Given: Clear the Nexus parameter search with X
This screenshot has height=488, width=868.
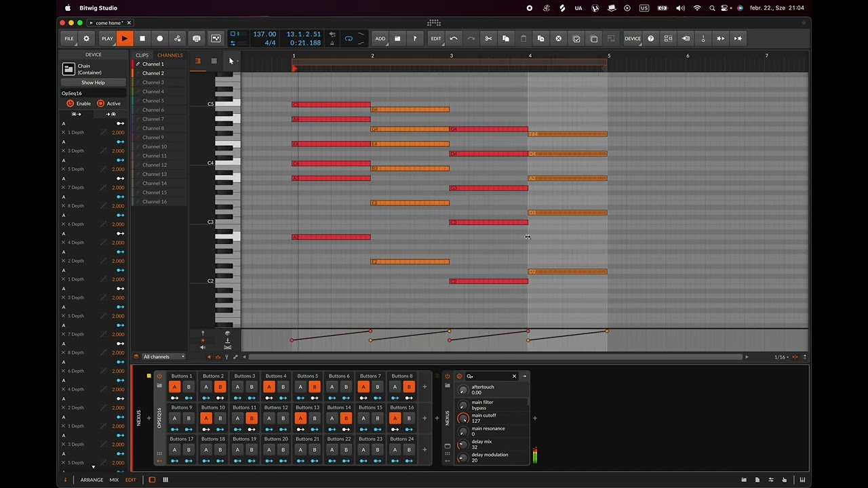Looking at the screenshot, I should pos(514,376).
